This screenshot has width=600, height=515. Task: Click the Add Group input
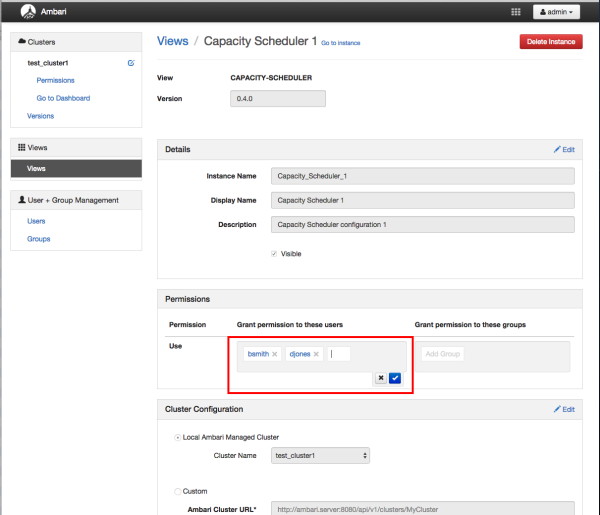coord(443,354)
